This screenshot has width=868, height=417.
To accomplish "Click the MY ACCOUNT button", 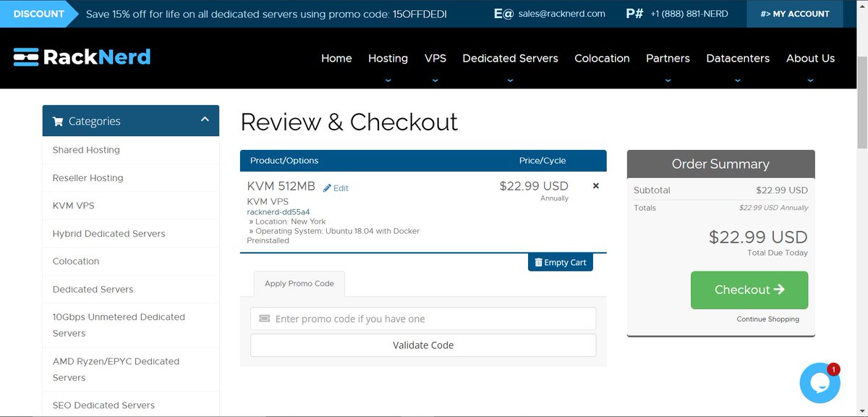I will tap(795, 14).
